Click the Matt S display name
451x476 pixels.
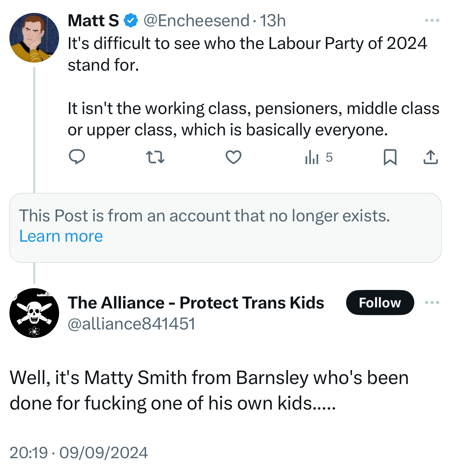93,21
